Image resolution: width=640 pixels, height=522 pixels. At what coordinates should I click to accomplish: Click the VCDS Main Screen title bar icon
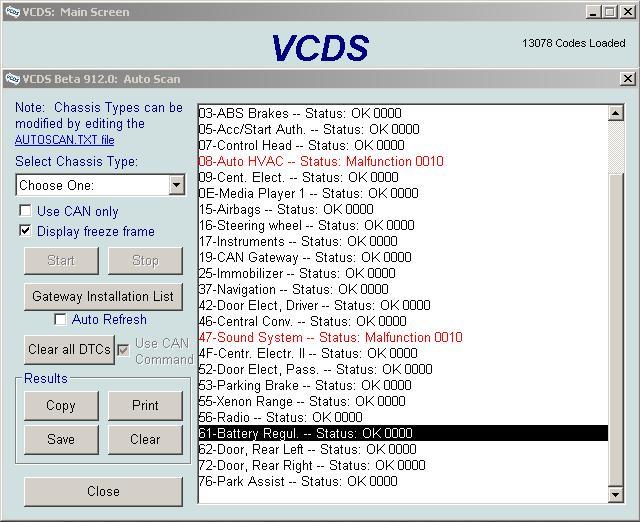[x=12, y=12]
